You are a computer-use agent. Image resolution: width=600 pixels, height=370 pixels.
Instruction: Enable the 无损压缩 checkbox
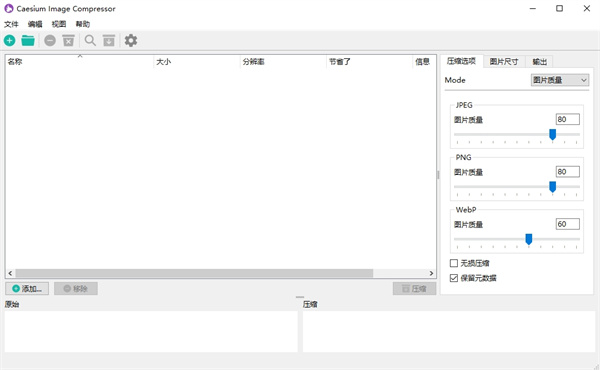(454, 263)
